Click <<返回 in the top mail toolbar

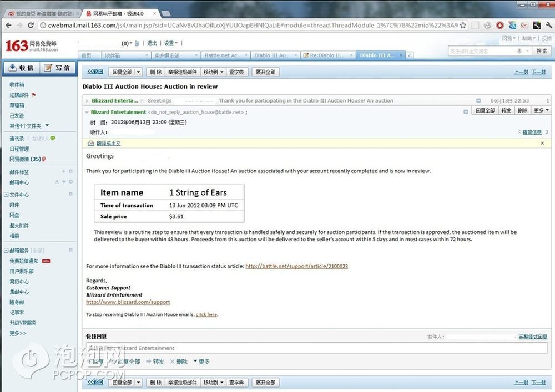(x=95, y=72)
